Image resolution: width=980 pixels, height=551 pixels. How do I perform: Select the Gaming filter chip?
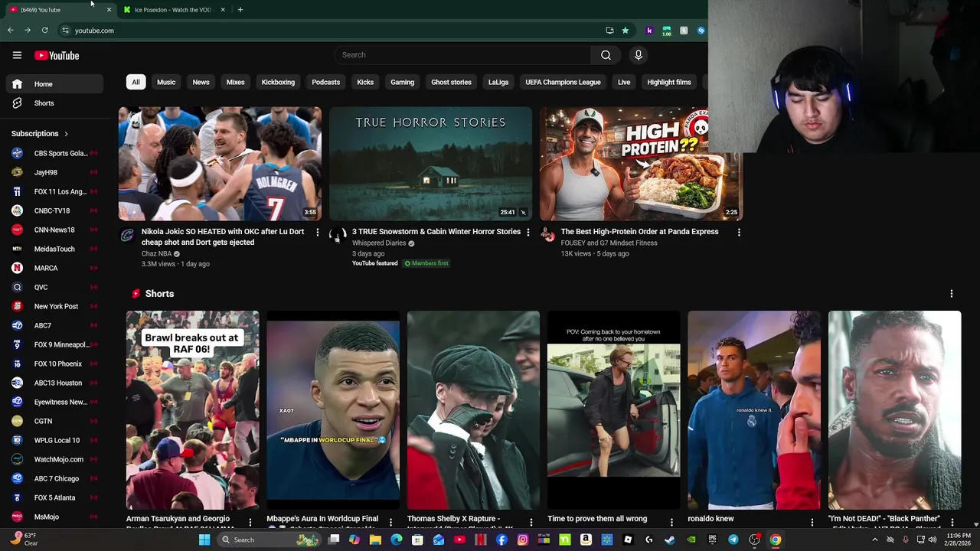click(402, 82)
